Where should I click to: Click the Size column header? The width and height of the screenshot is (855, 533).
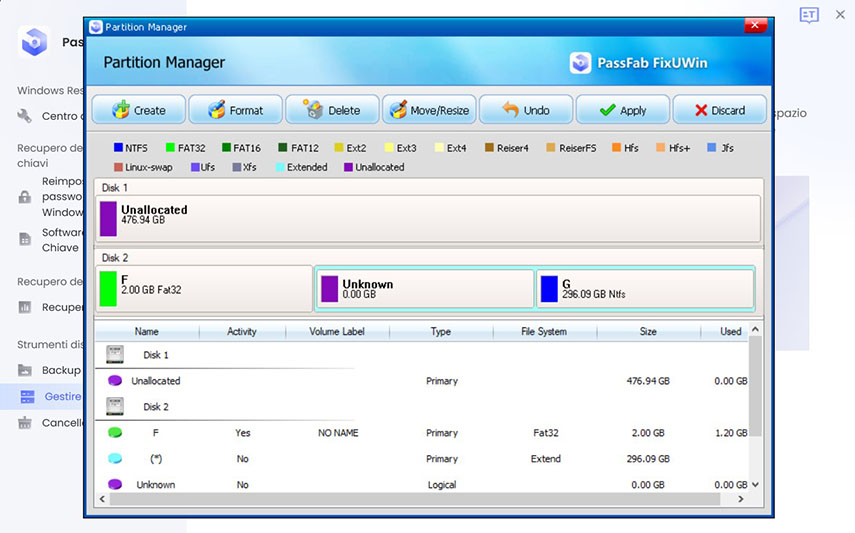tap(647, 332)
